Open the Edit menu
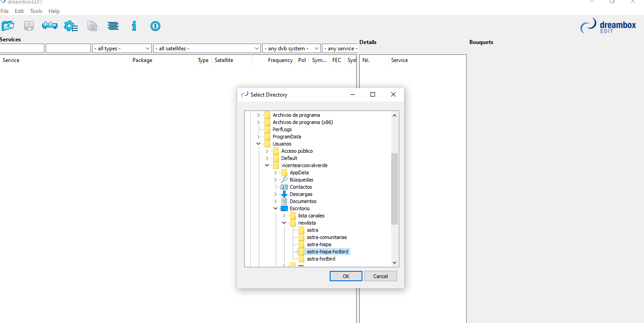644x323 pixels. [19, 11]
